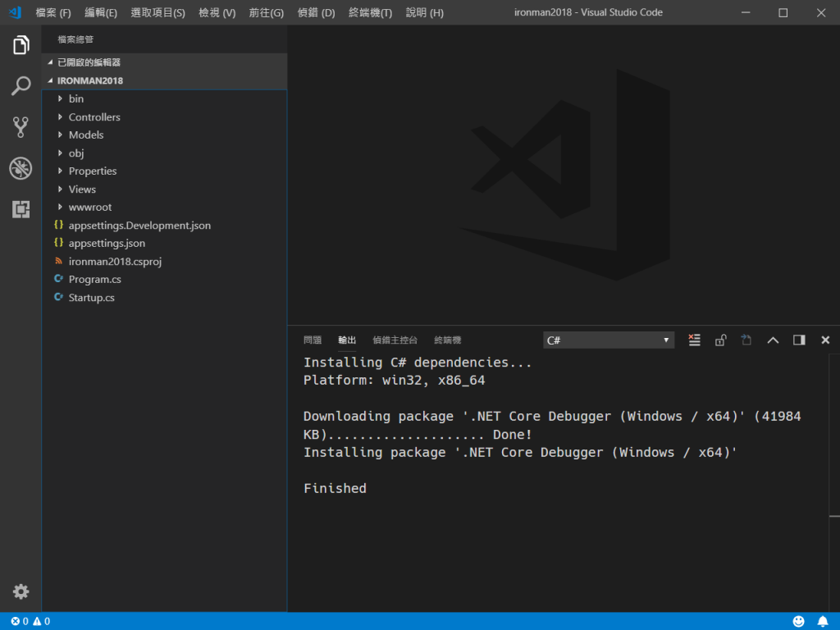Click the errors count in status bar
The height and width of the screenshot is (630, 840).
20,622
